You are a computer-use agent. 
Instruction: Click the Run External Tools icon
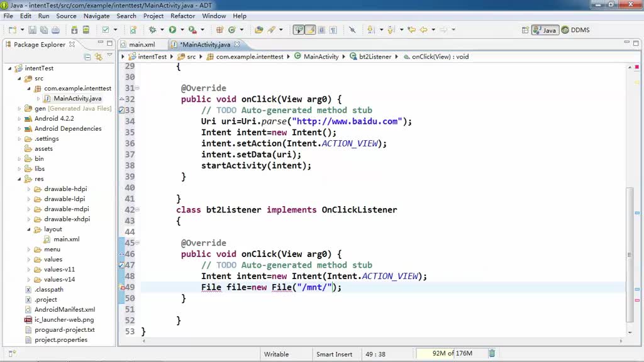(192, 30)
